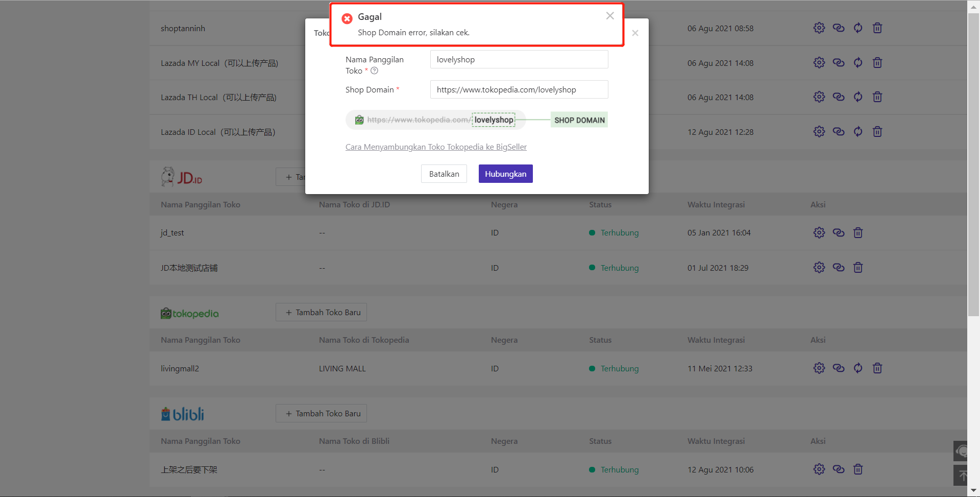Focus the Nama Panggilan Toko field
This screenshot has height=497, width=980.
tap(519, 59)
